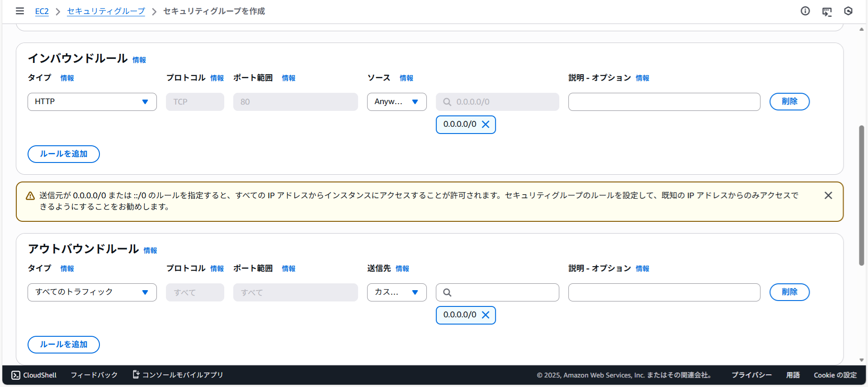The height and width of the screenshot is (387, 868).
Task: Expand outbound すべてのトラフィック type dropdown
Action: (x=92, y=292)
